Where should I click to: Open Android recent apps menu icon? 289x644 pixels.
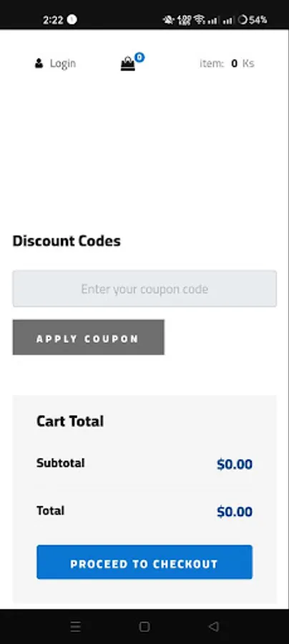[76, 626]
